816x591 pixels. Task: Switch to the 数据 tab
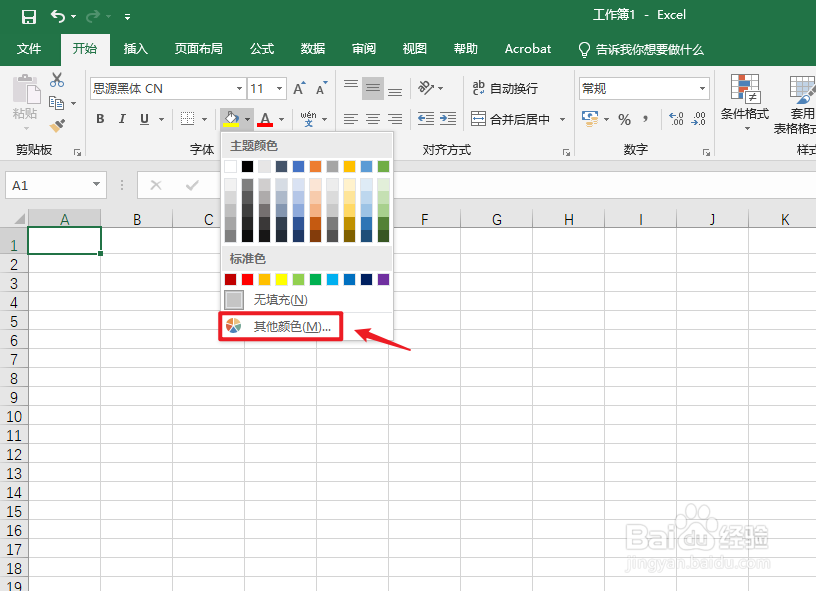tap(313, 49)
